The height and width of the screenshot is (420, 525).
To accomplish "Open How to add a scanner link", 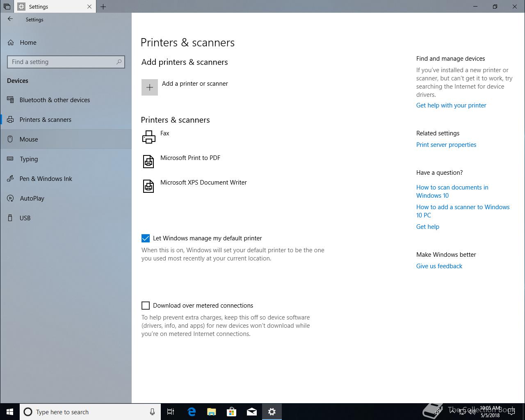I will [x=463, y=211].
